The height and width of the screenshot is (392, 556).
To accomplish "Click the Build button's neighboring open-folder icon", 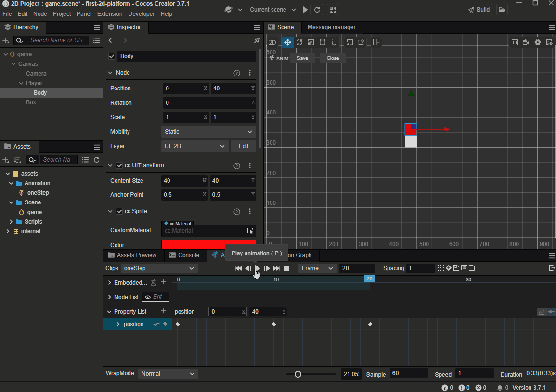I will point(502,10).
